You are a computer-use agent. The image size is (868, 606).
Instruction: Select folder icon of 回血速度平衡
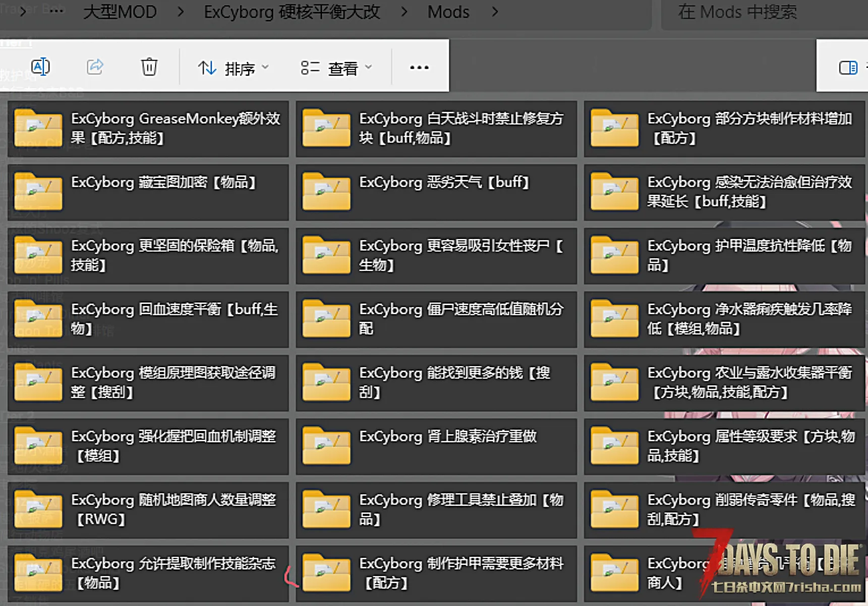click(x=38, y=318)
